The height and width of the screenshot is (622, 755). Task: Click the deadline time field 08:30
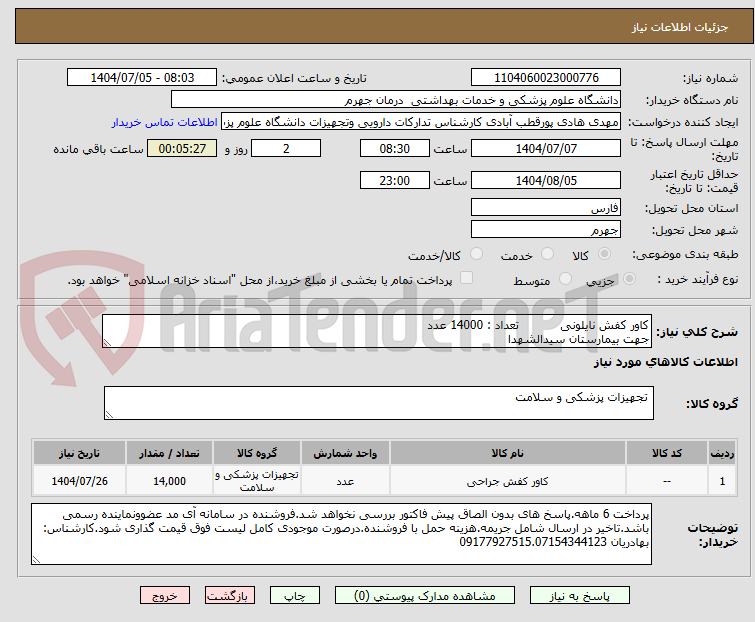click(x=395, y=148)
